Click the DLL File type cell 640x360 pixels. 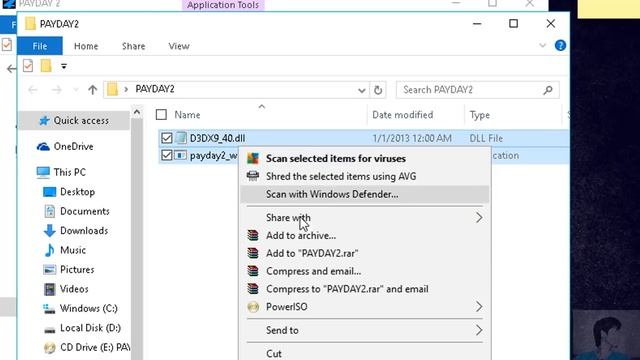(x=486, y=138)
